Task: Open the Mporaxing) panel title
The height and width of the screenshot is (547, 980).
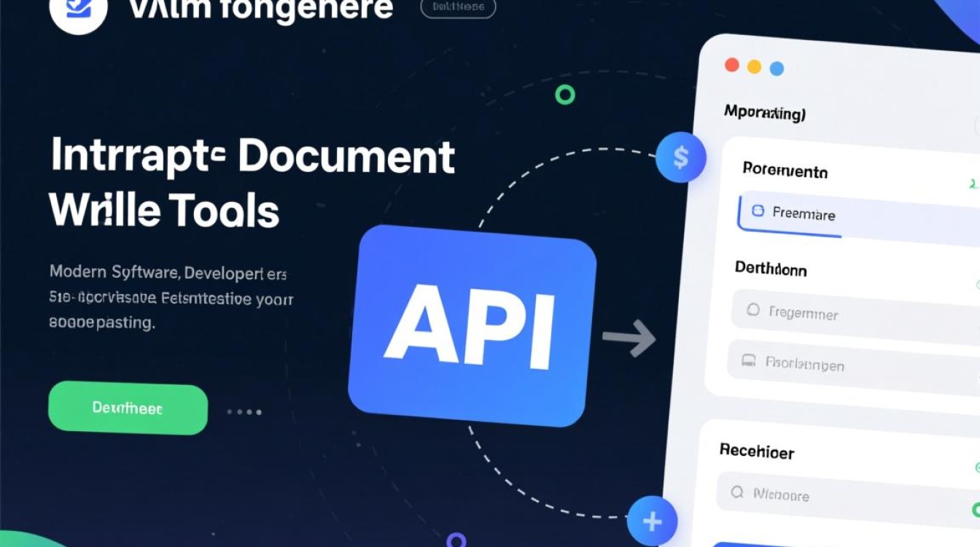Action: coord(764,113)
